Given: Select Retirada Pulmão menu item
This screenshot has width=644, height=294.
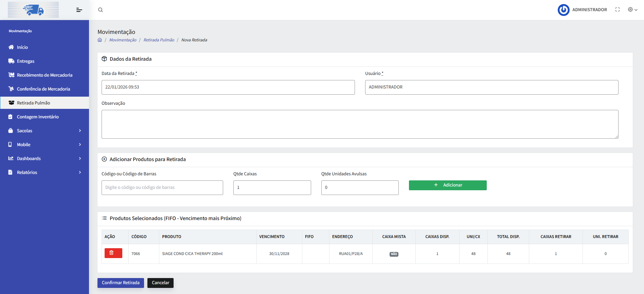Looking at the screenshot, I should [44, 103].
